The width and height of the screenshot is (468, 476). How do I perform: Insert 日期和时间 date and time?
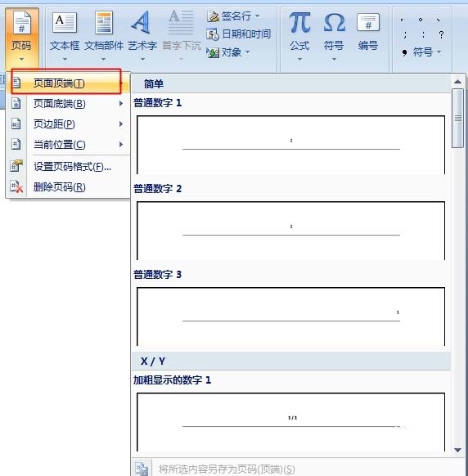[239, 34]
